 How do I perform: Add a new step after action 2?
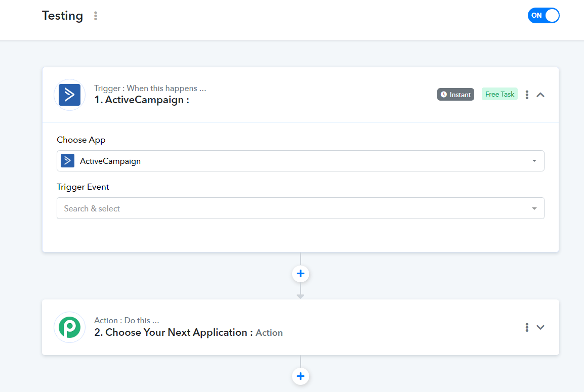pos(301,376)
